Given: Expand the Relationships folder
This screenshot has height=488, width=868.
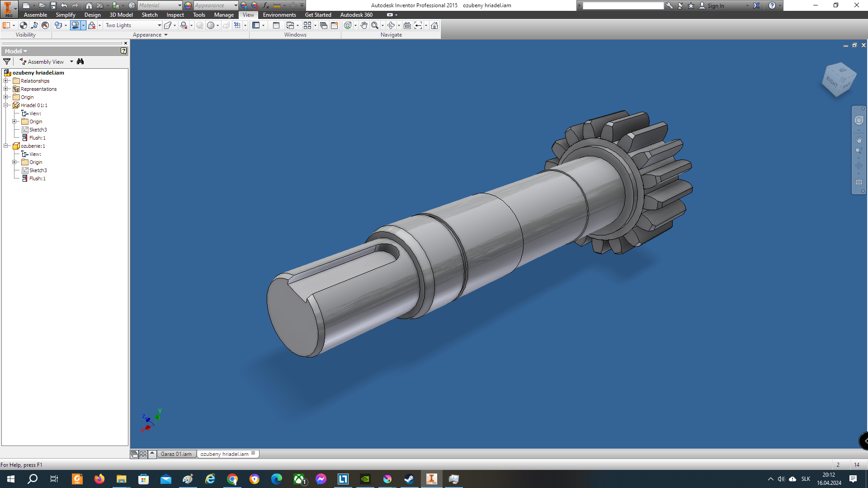Looking at the screenshot, I should click(x=6, y=81).
